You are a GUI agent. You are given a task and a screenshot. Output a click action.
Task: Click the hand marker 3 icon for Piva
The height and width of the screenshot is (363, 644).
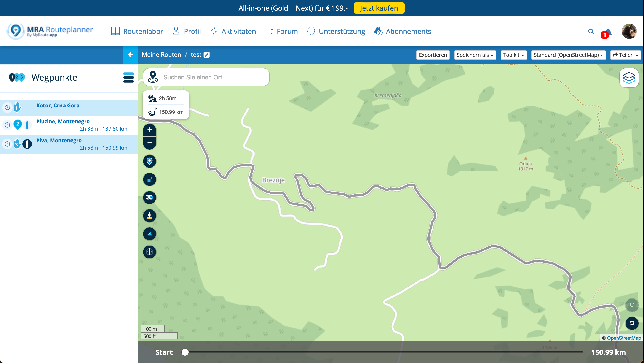pos(17,144)
